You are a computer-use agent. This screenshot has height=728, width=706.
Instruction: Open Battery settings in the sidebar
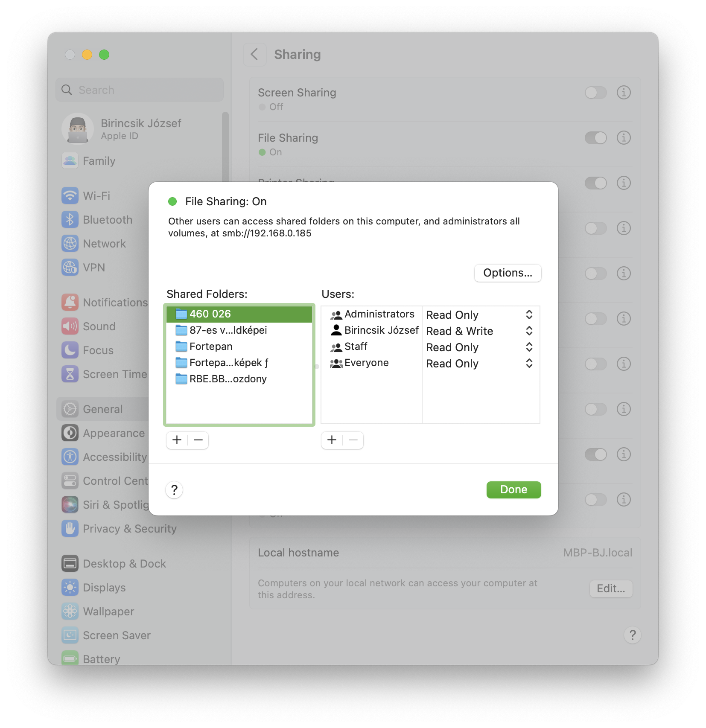coord(91,658)
